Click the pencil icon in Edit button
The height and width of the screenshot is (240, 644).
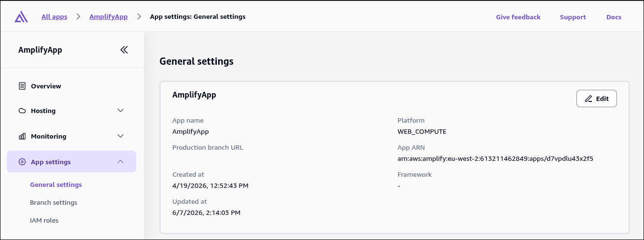(588, 99)
